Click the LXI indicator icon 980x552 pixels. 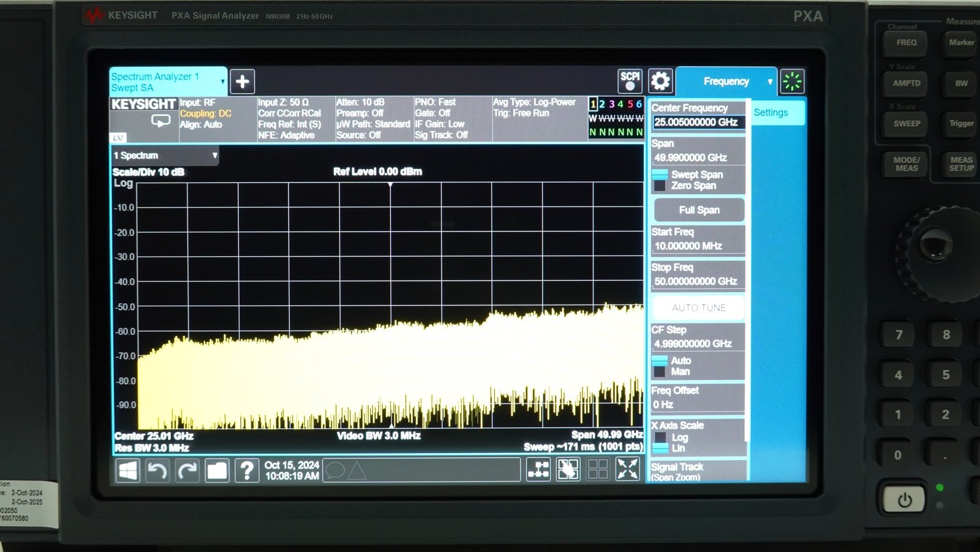[118, 138]
